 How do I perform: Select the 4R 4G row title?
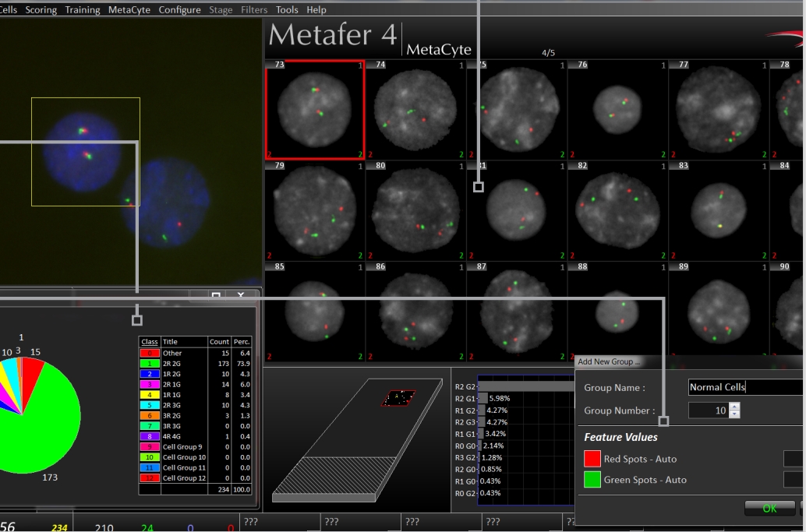[x=171, y=436]
